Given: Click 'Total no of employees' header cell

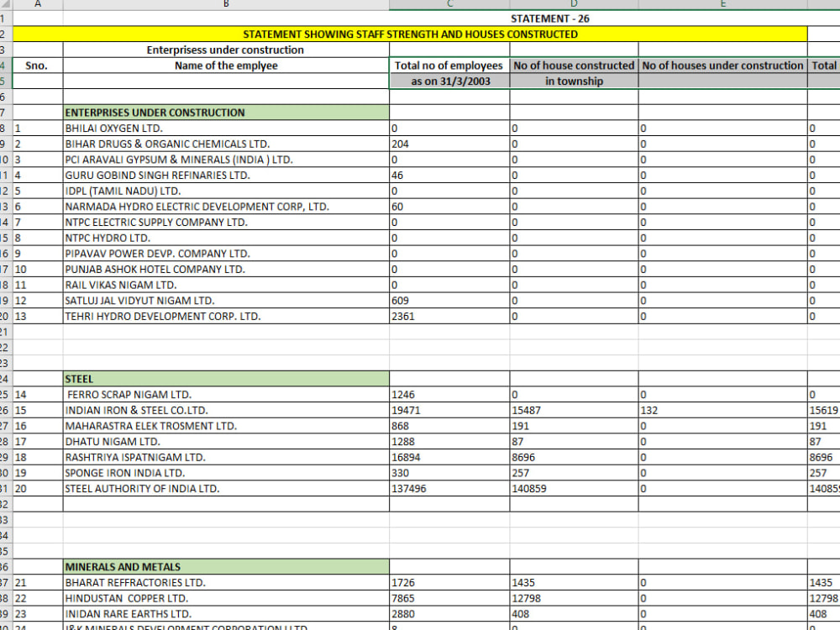Looking at the screenshot, I should (449, 66).
